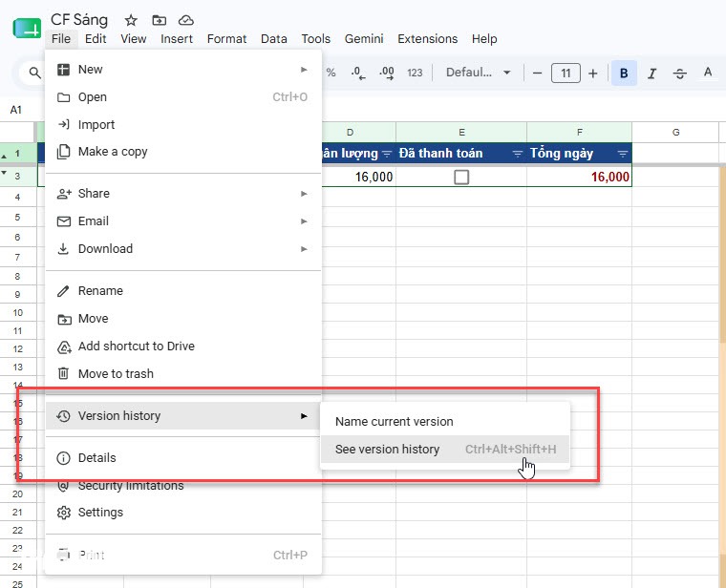Apply percent format from toolbar

pos(331,73)
